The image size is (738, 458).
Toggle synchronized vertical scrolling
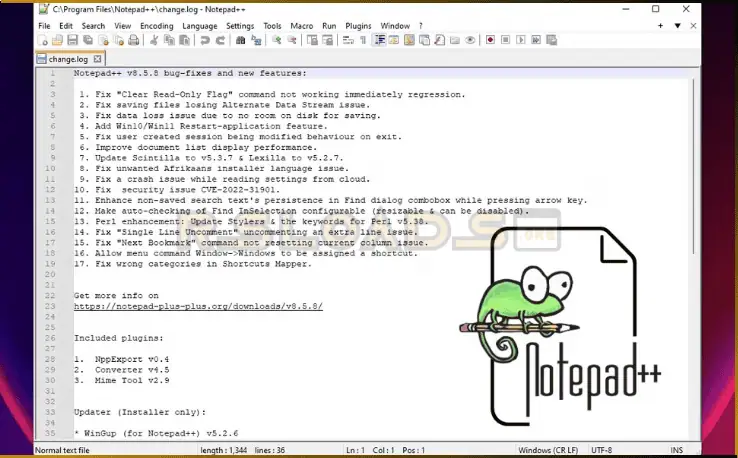pyautogui.click(x=312, y=40)
